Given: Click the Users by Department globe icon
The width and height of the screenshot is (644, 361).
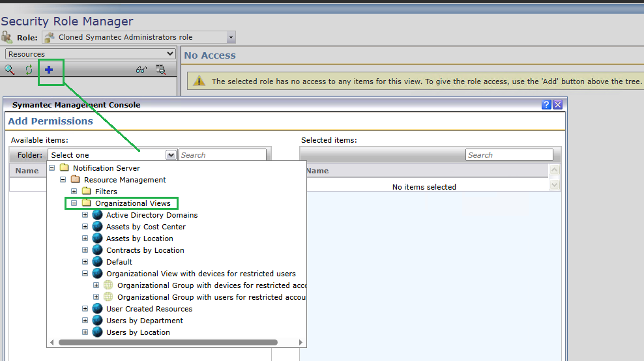Looking at the screenshot, I should click(x=97, y=321).
